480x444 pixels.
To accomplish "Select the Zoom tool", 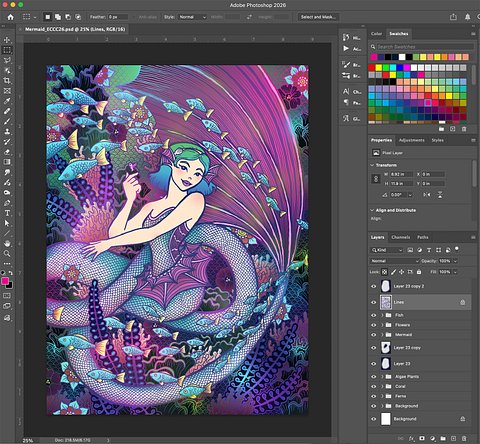I will coord(7,254).
